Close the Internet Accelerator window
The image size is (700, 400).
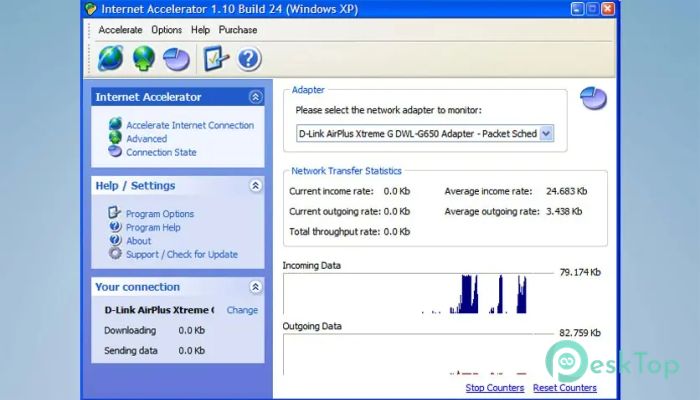608,9
